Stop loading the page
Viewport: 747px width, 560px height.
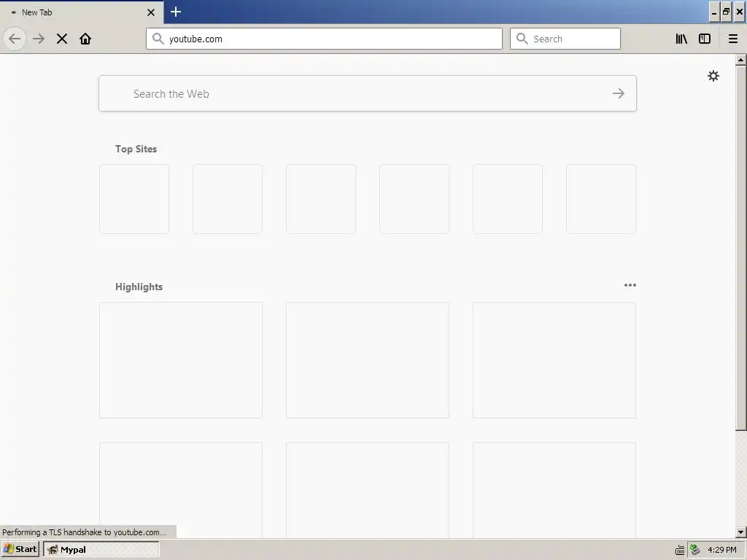[62, 39]
